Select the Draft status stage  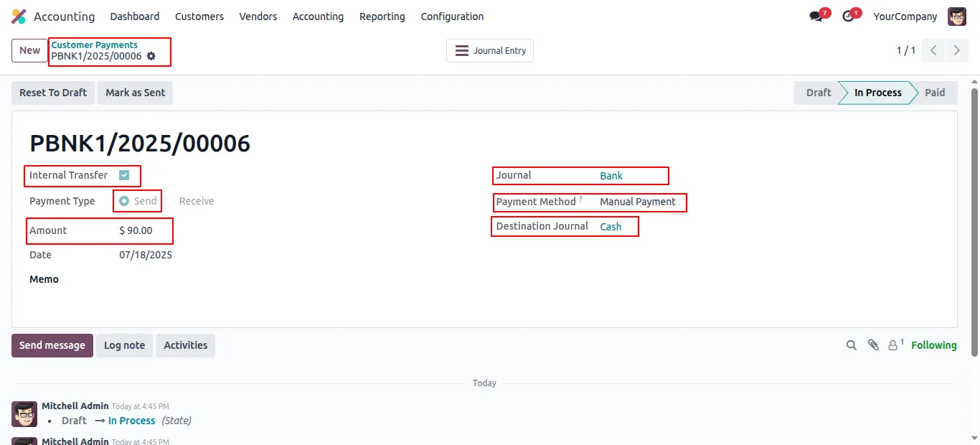coord(819,93)
